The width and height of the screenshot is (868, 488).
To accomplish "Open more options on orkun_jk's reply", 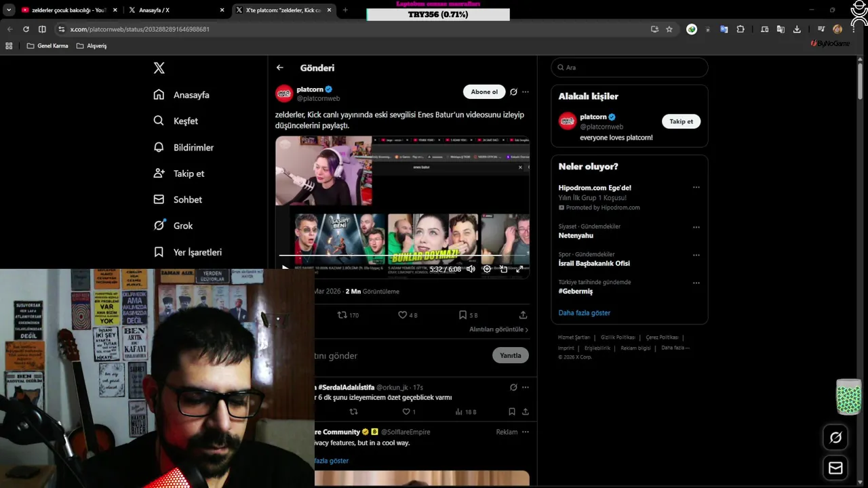I will click(525, 387).
